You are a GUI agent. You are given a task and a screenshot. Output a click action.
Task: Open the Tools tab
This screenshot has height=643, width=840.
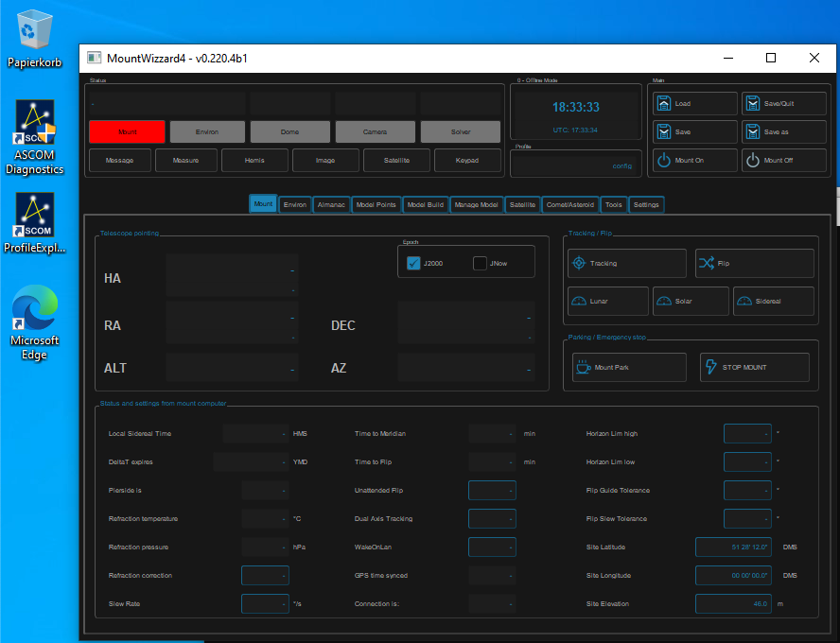613,204
